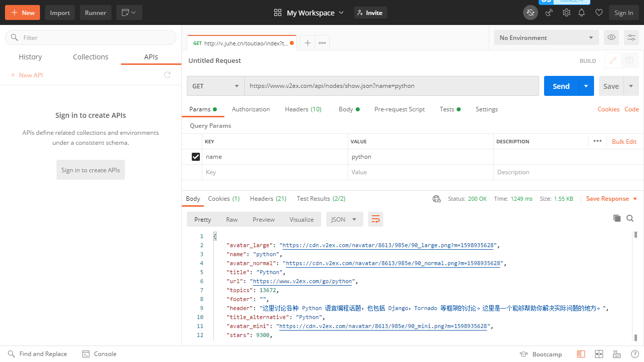Open manage environments sliders icon

coord(632,37)
